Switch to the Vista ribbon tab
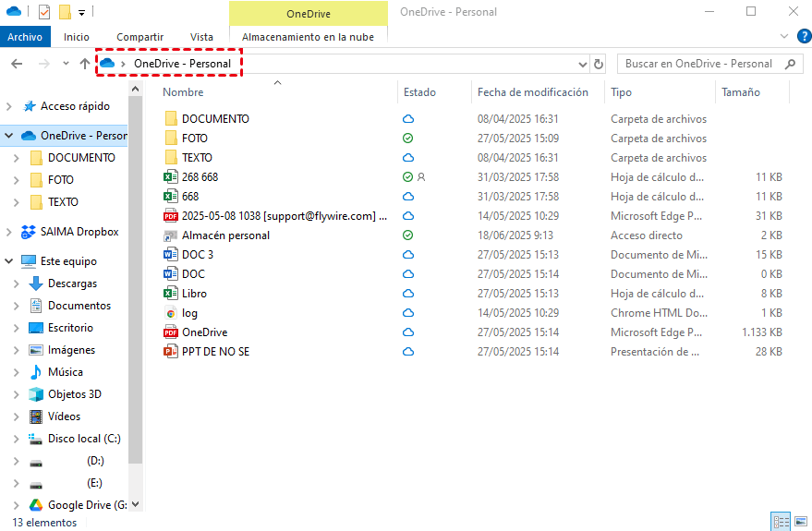Screen dimensions: 812x531 click(201, 37)
